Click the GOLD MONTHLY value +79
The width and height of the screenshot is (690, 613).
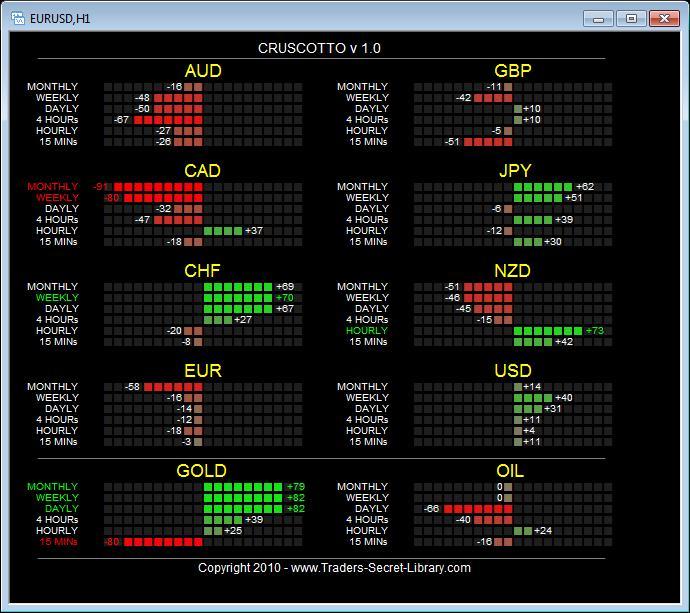click(x=296, y=487)
